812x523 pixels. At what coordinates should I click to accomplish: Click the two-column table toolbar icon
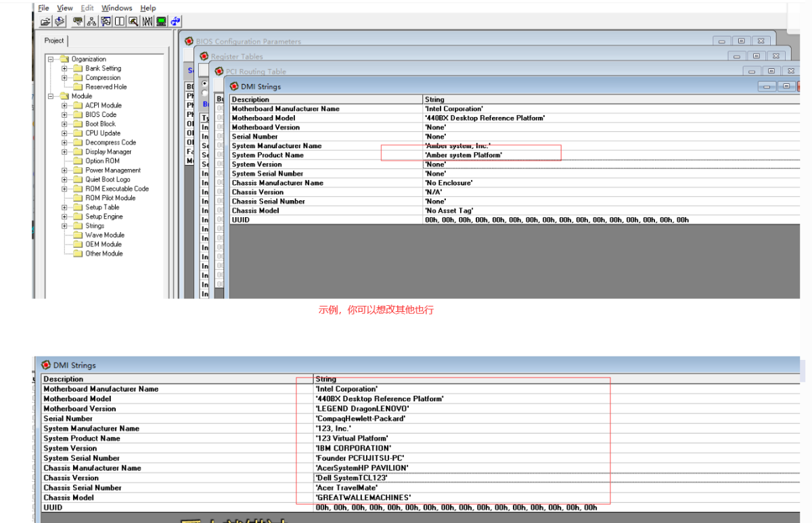[119, 22]
